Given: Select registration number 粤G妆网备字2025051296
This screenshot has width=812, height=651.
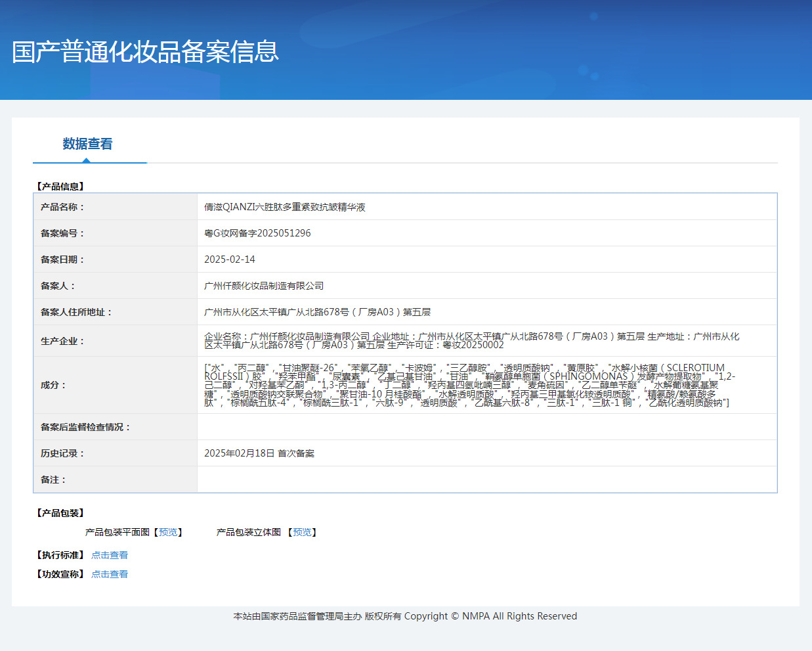Looking at the screenshot, I should click(257, 233).
